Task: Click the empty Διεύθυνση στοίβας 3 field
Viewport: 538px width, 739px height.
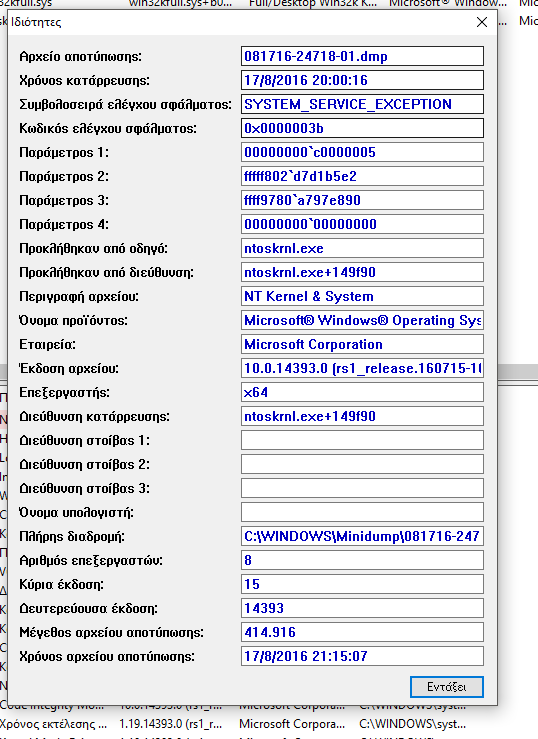Action: pyautogui.click(x=362, y=488)
